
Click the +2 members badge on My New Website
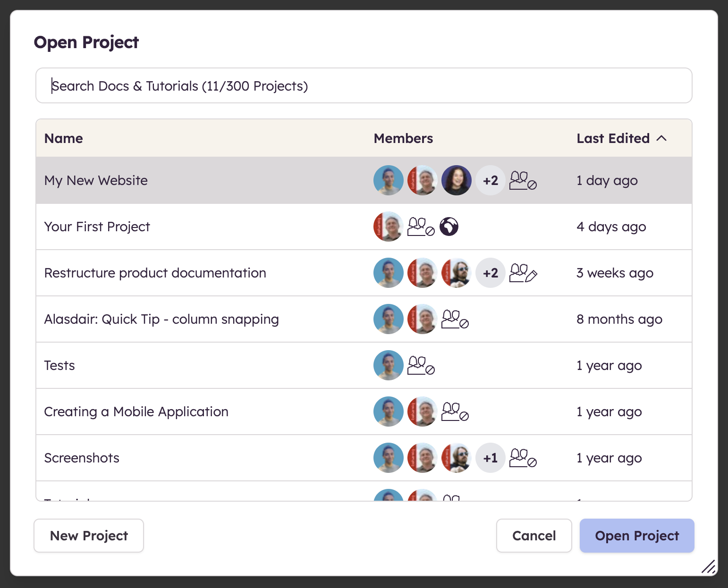(x=491, y=181)
